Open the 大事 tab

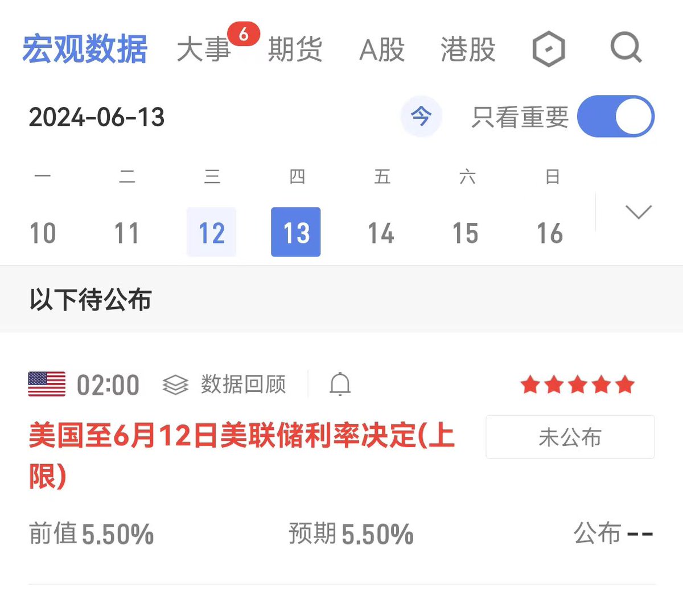click(203, 49)
